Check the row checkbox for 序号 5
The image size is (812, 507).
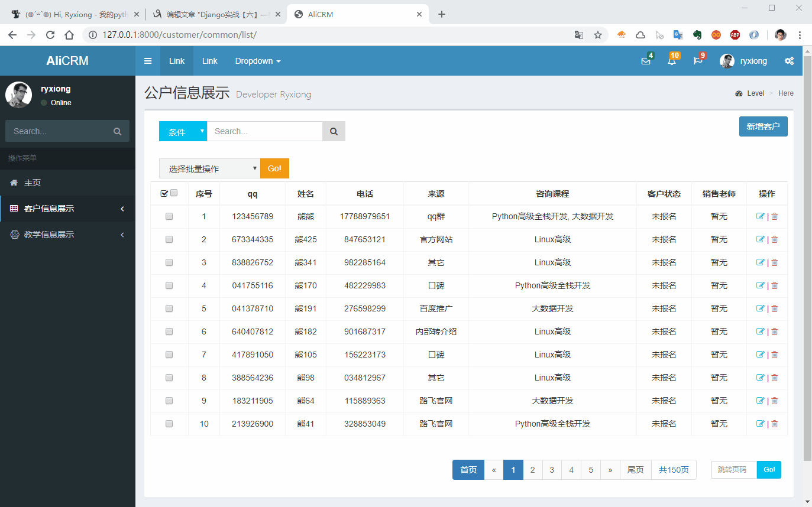coord(169,308)
